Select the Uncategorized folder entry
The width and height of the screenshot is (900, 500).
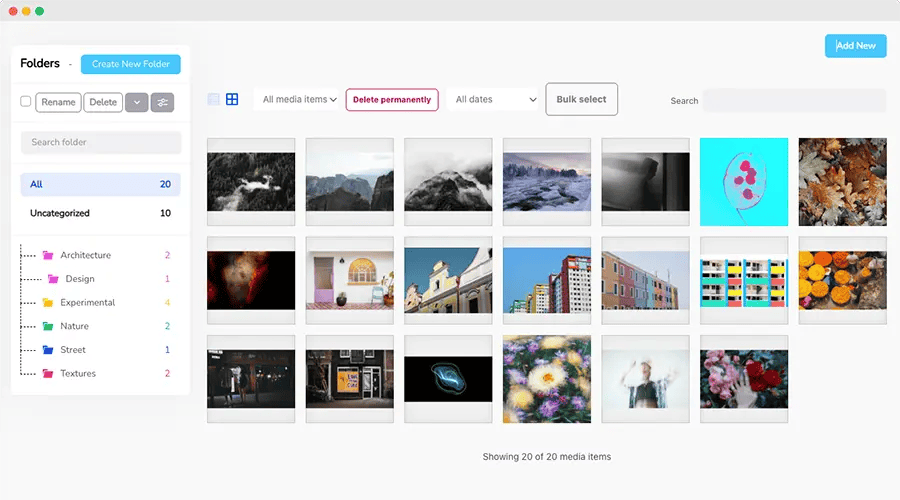click(100, 213)
